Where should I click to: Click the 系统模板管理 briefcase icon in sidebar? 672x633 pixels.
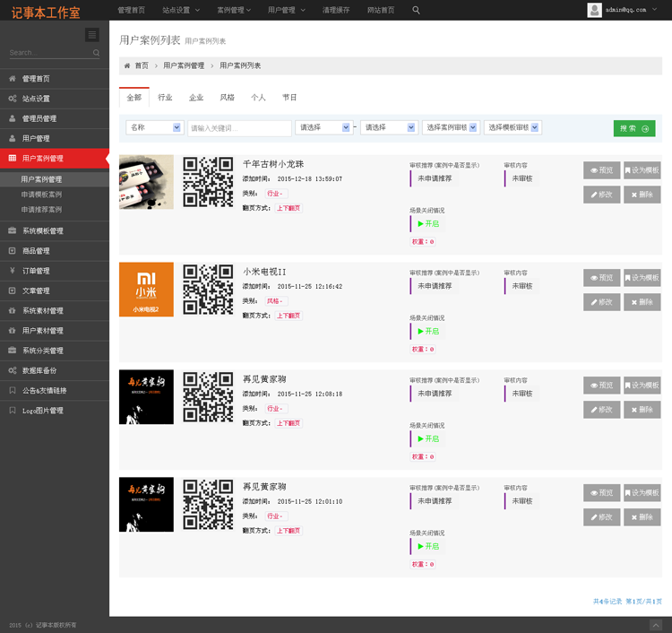[13, 230]
